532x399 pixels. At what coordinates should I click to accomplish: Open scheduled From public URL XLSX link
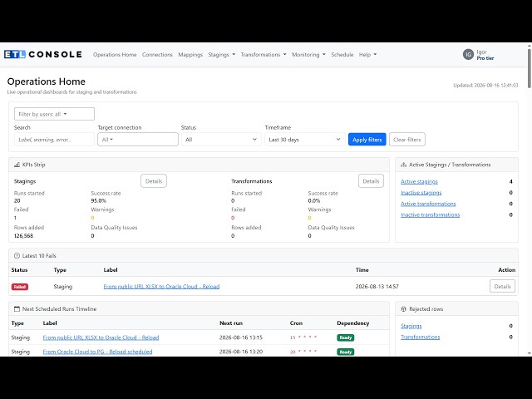pos(101,337)
